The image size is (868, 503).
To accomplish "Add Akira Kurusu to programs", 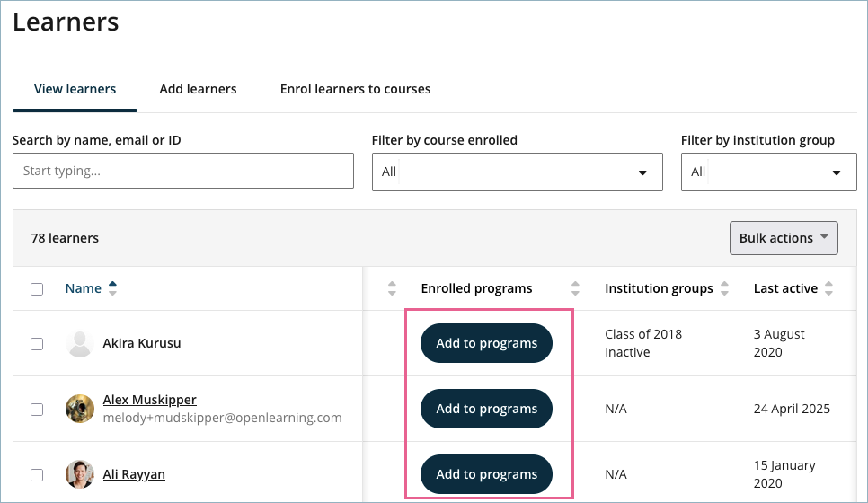I will [x=486, y=343].
